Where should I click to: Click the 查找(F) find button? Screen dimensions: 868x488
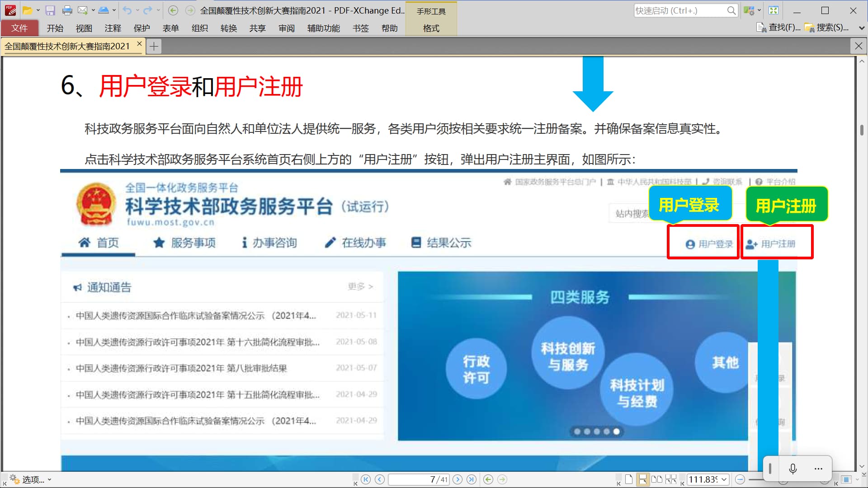pos(778,28)
